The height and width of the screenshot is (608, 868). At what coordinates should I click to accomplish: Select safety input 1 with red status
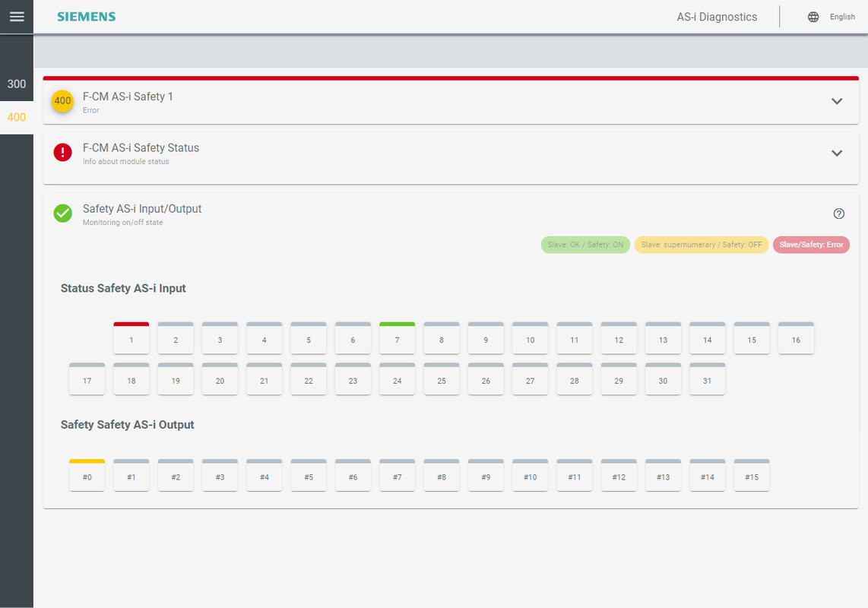[131, 337]
